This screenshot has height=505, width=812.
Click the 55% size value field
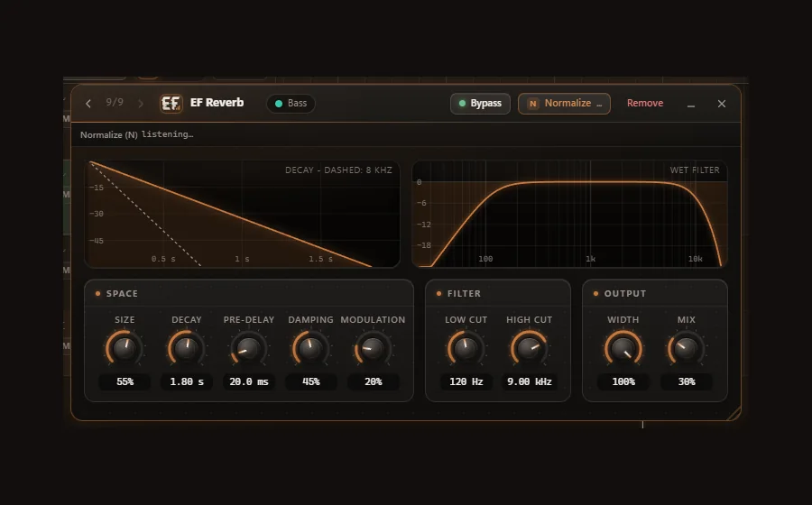click(125, 381)
